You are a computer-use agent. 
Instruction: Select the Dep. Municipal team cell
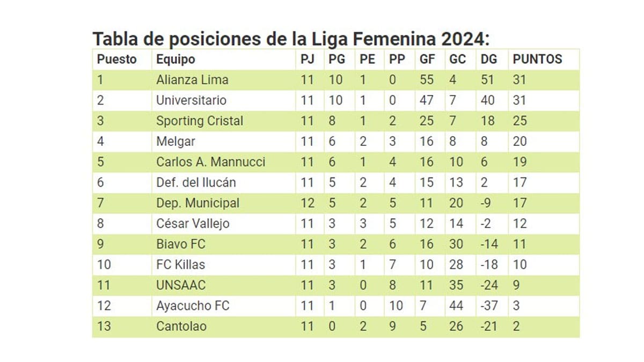(x=197, y=203)
